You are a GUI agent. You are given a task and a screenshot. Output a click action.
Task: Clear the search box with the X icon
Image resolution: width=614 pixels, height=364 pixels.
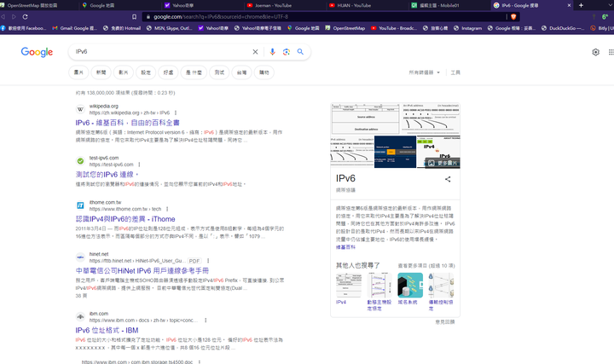tap(255, 52)
